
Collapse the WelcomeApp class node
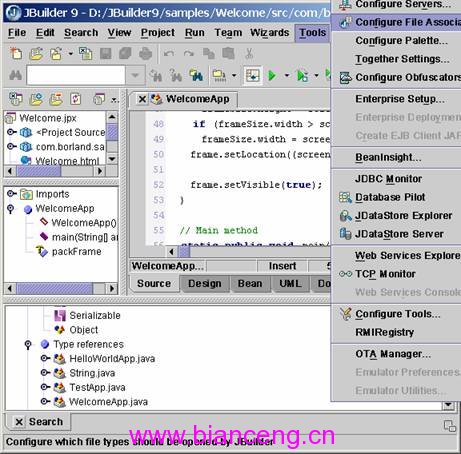[11, 209]
